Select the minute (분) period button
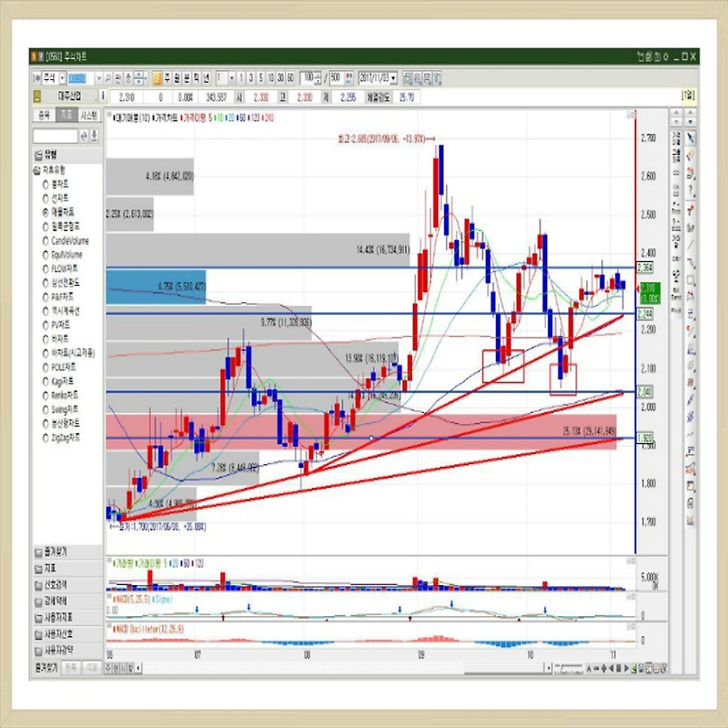 [x=187, y=78]
